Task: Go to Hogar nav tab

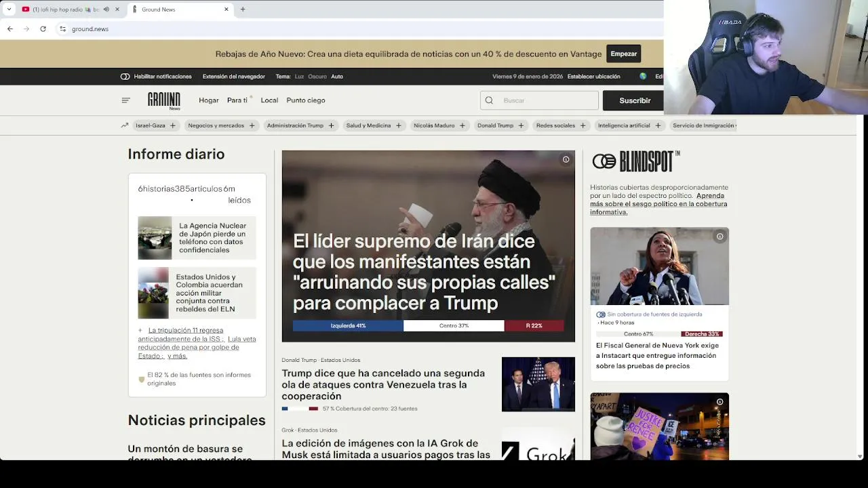Action: pyautogui.click(x=209, y=100)
